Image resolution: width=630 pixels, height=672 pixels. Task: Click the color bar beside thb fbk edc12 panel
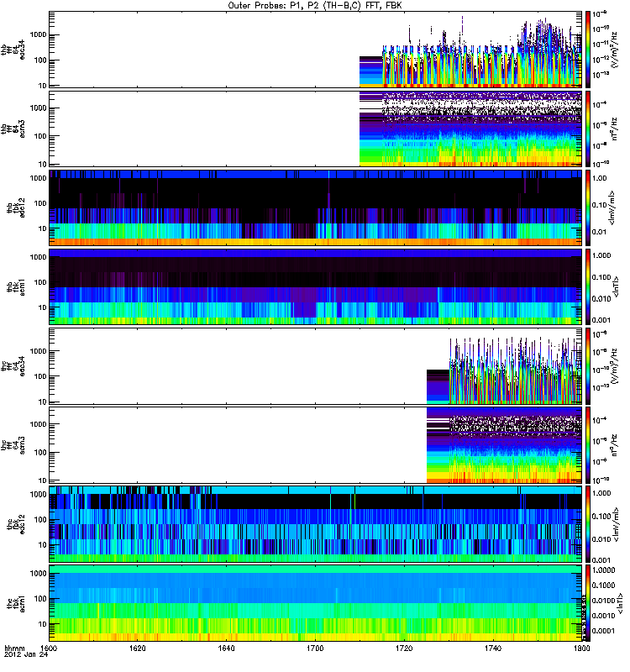[588, 207]
